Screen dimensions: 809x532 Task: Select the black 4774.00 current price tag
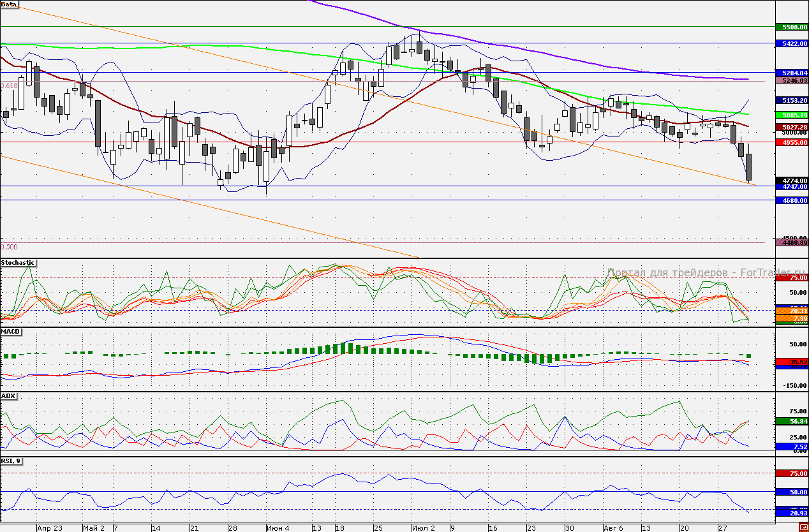791,181
